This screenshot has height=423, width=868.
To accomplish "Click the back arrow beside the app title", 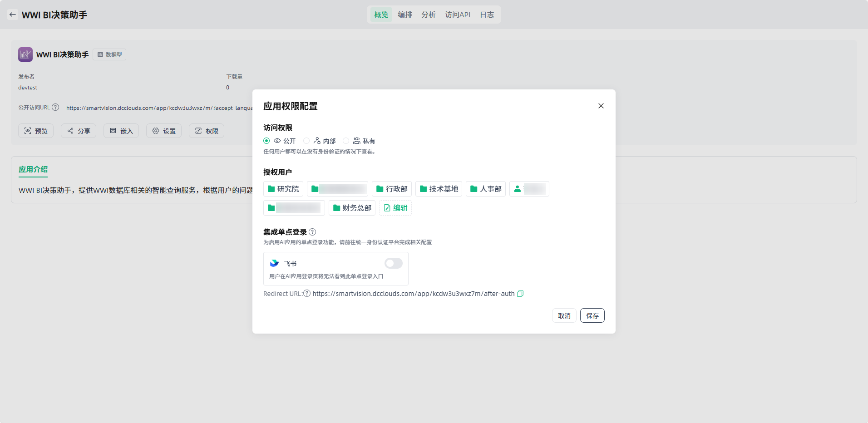I will pyautogui.click(x=13, y=15).
